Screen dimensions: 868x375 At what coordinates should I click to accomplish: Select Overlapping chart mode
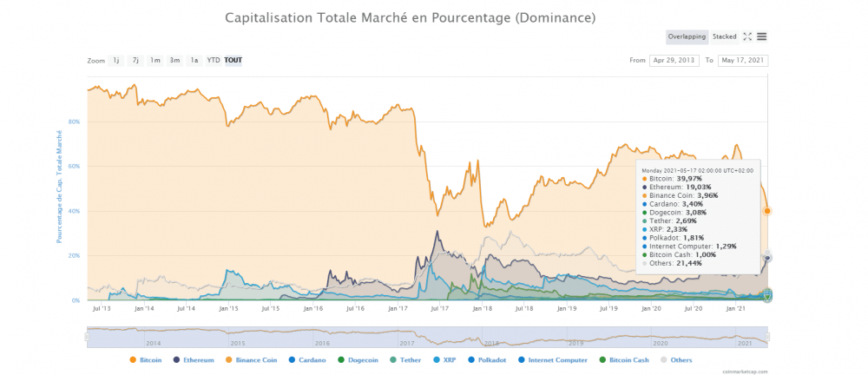[x=687, y=36]
